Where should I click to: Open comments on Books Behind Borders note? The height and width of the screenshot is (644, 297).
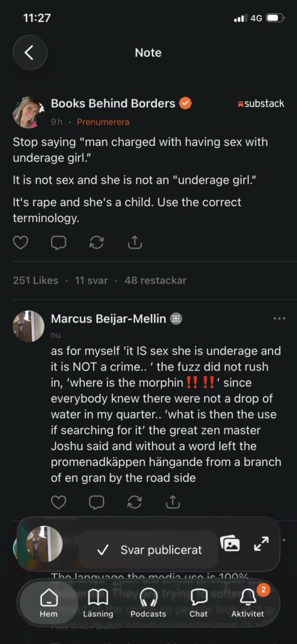point(58,243)
